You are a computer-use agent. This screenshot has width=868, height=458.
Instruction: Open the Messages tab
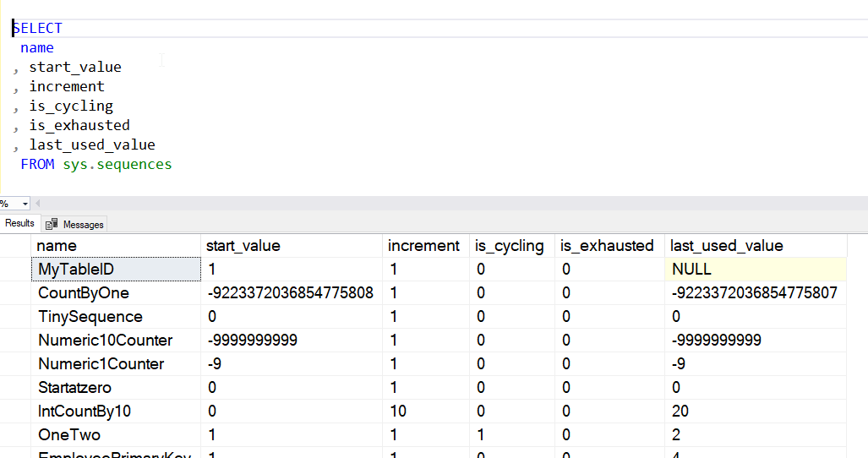(83, 224)
